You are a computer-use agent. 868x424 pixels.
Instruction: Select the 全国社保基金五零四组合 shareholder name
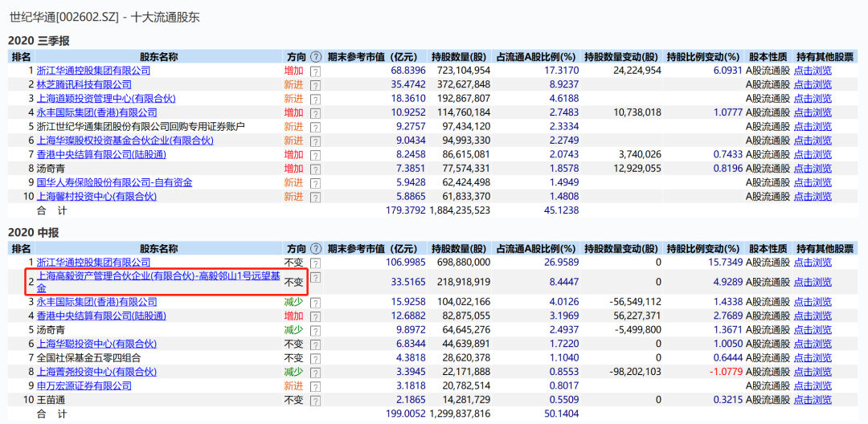(x=88, y=357)
